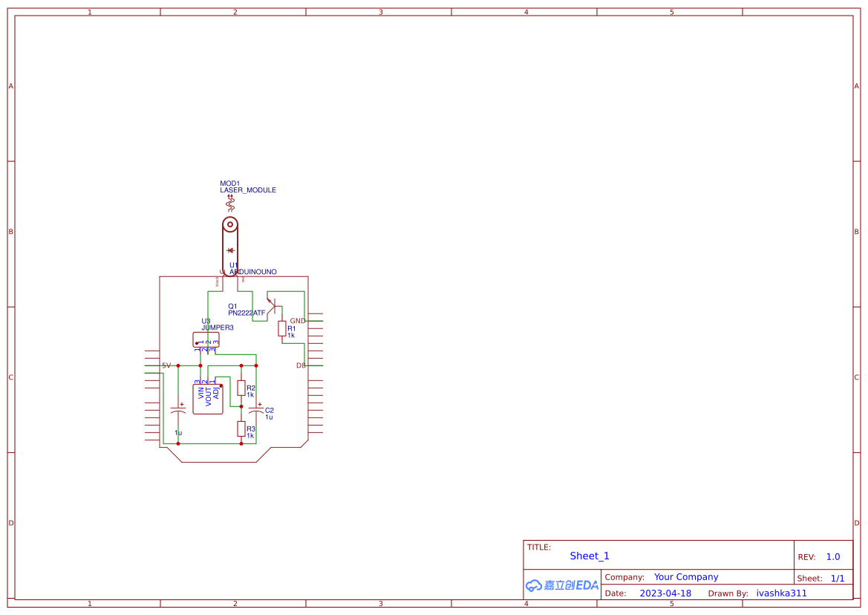Click the JLCEDA cloud logo

pyautogui.click(x=535, y=586)
